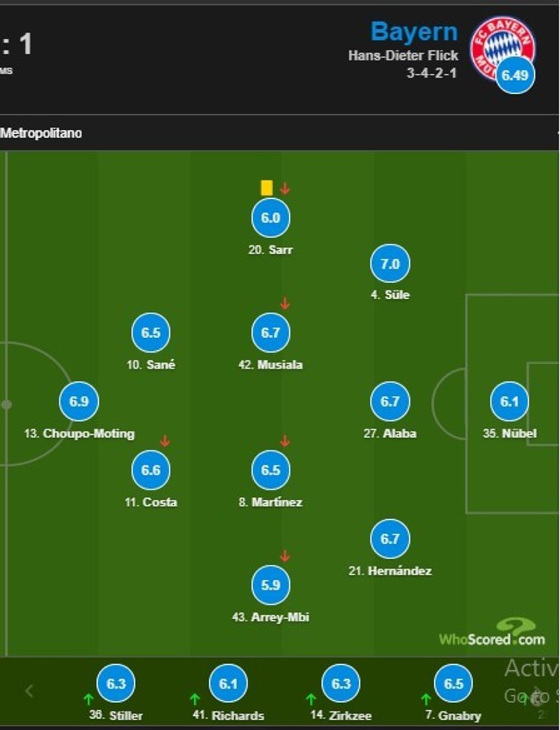The height and width of the screenshot is (730, 560).
Task: Select substitute Zirkzee's 6.3 rating
Action: [x=341, y=683]
